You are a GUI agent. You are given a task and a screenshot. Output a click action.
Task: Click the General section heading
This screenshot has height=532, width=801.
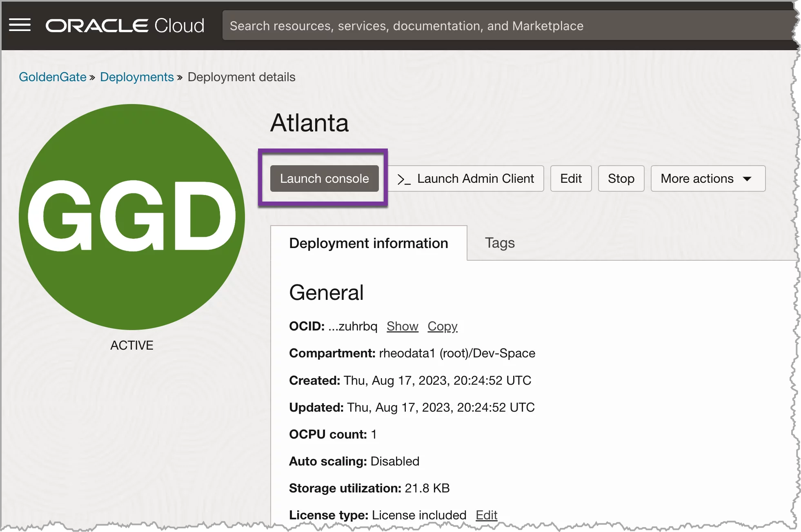coord(326,293)
